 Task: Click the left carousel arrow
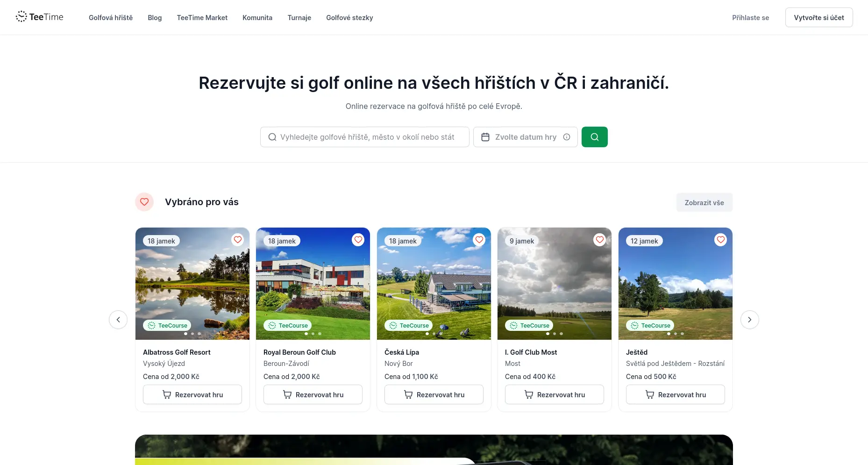(118, 319)
